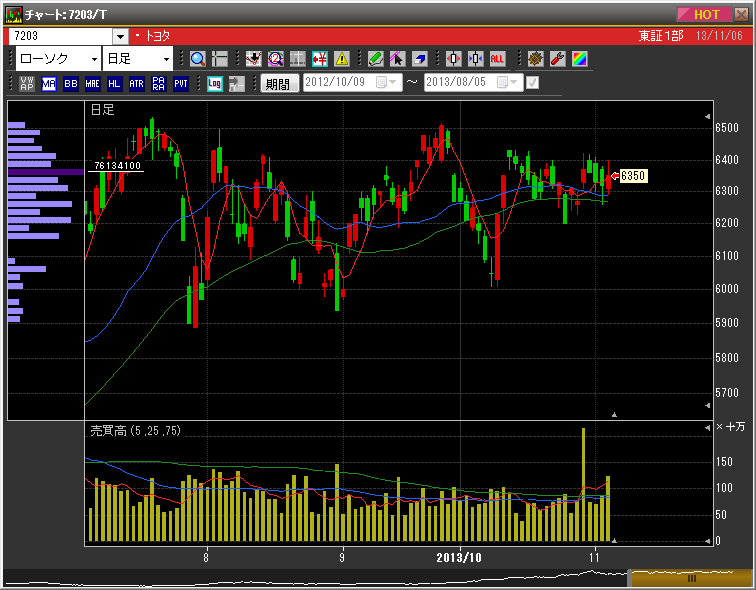
Task: Click the timeline range slider at bottom
Action: [x=690, y=579]
